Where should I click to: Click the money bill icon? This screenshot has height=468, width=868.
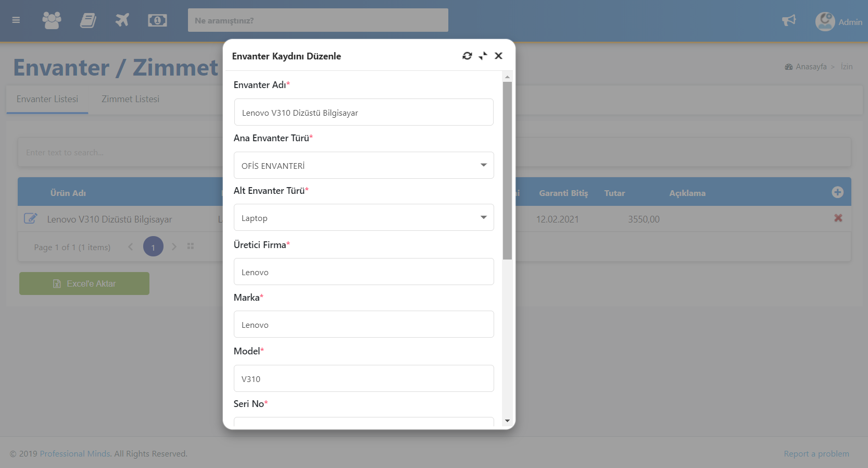[157, 20]
